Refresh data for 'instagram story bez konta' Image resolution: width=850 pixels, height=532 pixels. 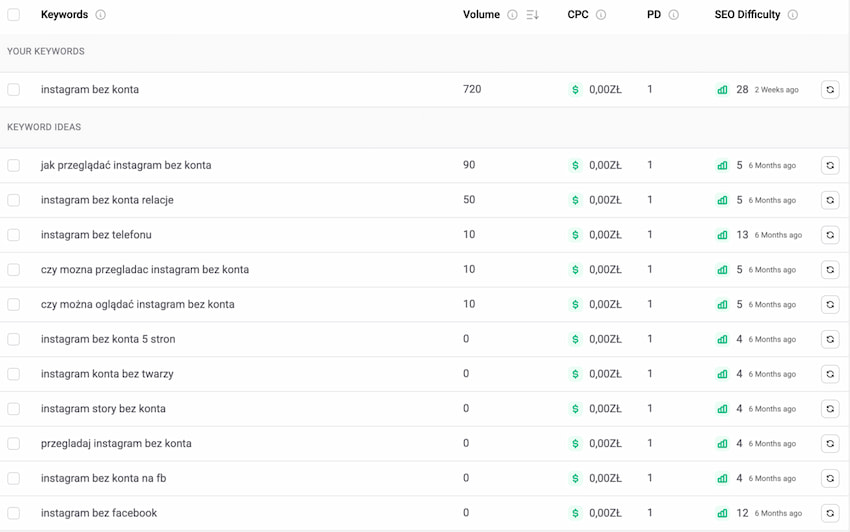[x=830, y=408]
